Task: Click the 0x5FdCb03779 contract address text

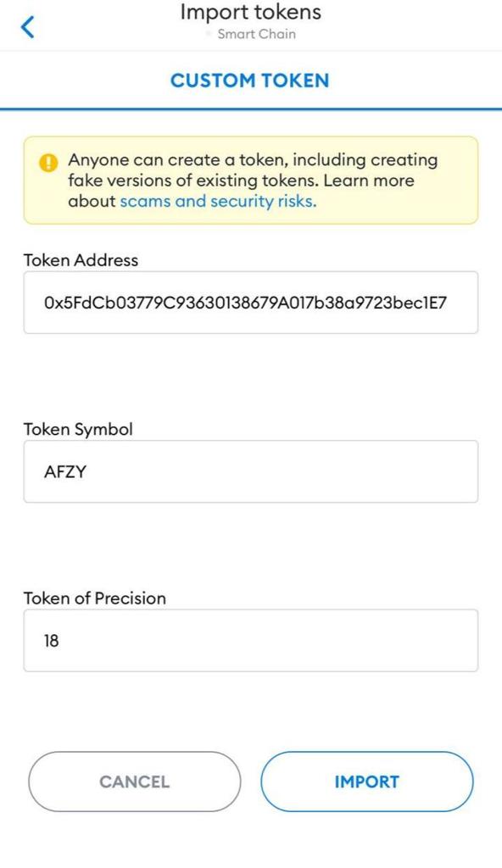Action: pos(245,303)
